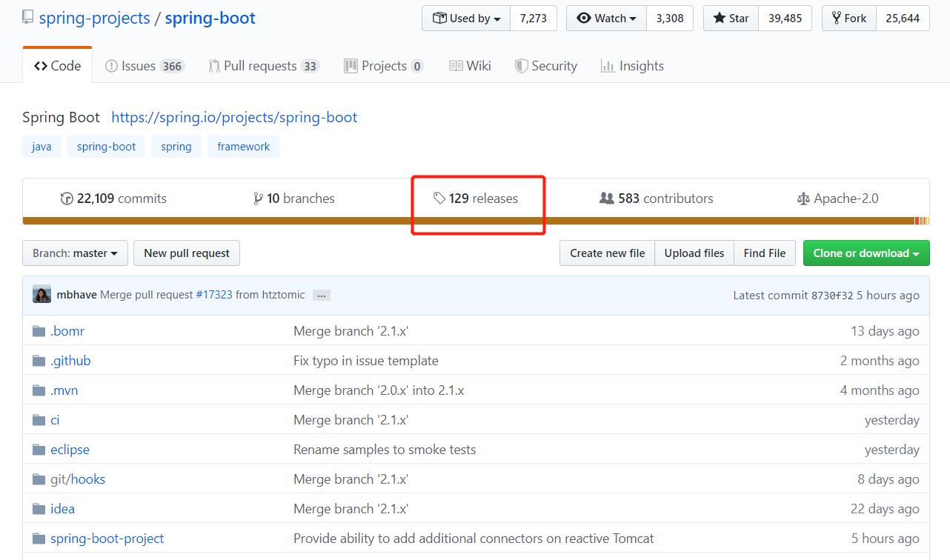Click the eclipse folder icon
Viewport: 950px width, 560px height.
(39, 450)
